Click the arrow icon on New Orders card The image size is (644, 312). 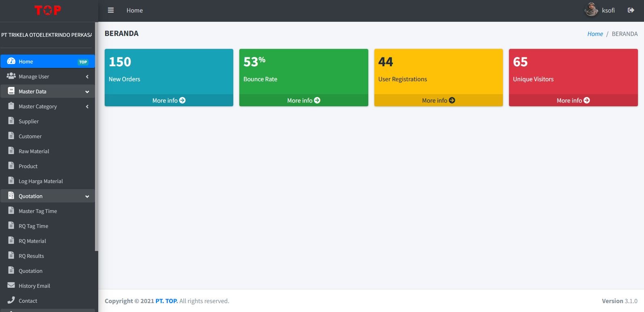(182, 100)
